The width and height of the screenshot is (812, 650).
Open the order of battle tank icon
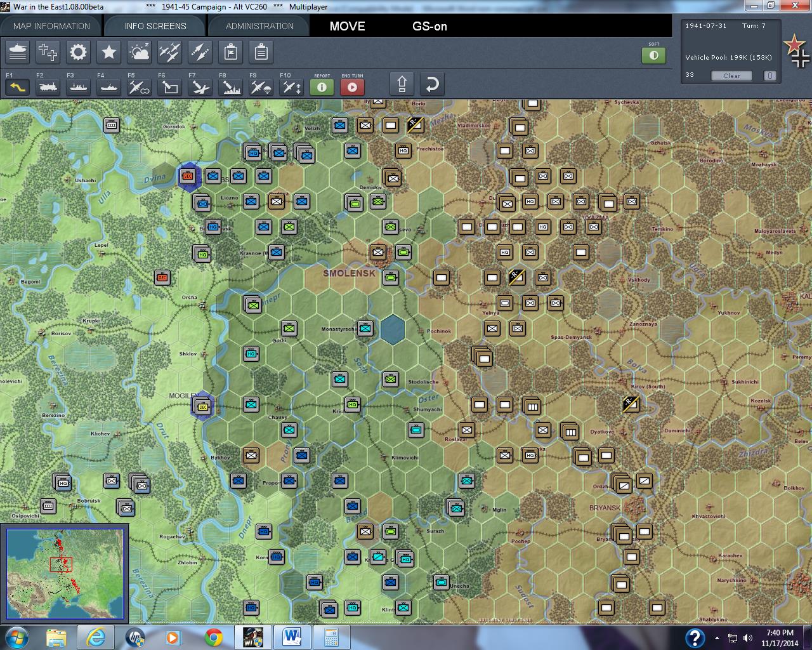coord(18,52)
